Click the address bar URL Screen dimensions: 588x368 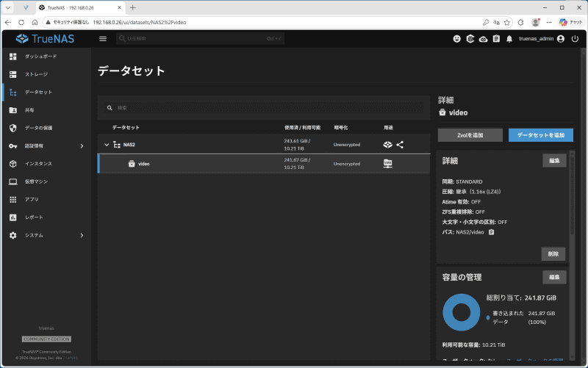(140, 23)
